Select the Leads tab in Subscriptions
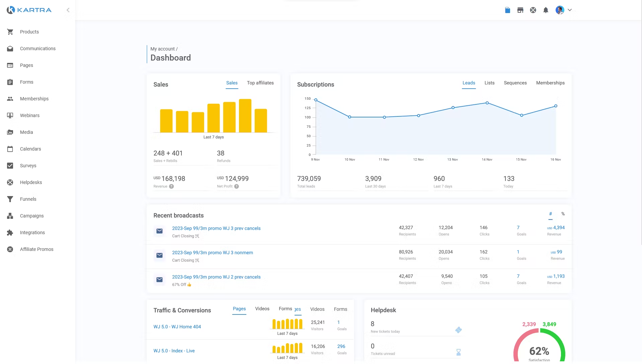 click(x=469, y=83)
